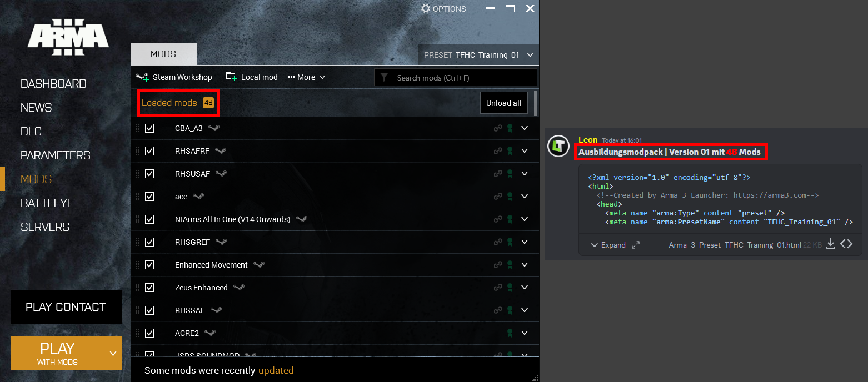Open the Play button options arrow
Viewport: 868px width, 382px height.
tap(113, 353)
